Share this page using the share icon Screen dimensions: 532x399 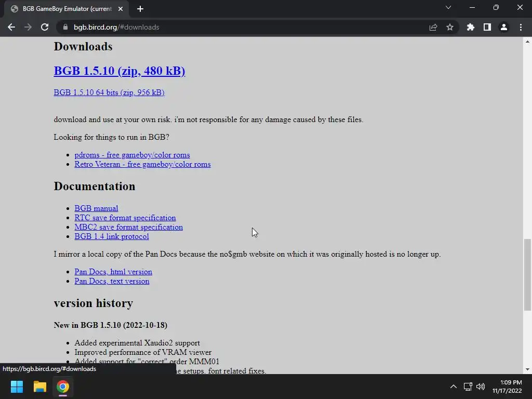coord(433,27)
